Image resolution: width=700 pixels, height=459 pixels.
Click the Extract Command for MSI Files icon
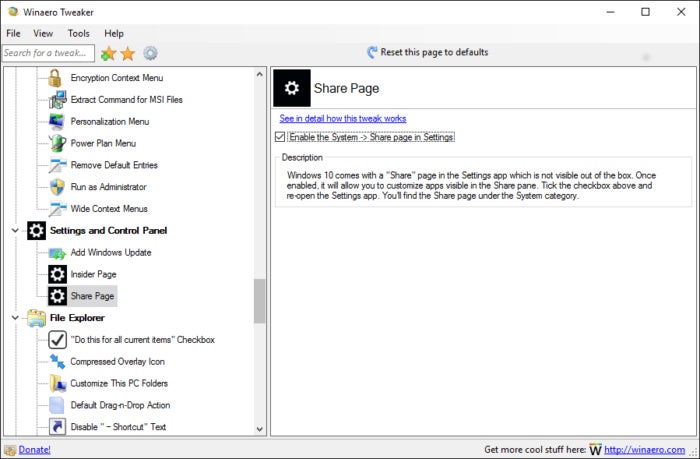pyautogui.click(x=58, y=100)
